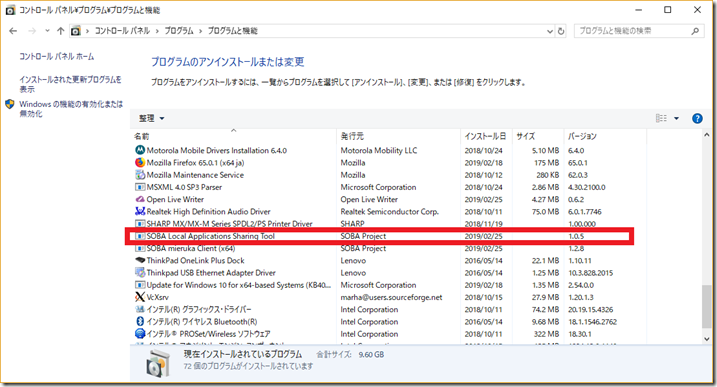Open the 整理 dropdown menu

(x=151, y=118)
